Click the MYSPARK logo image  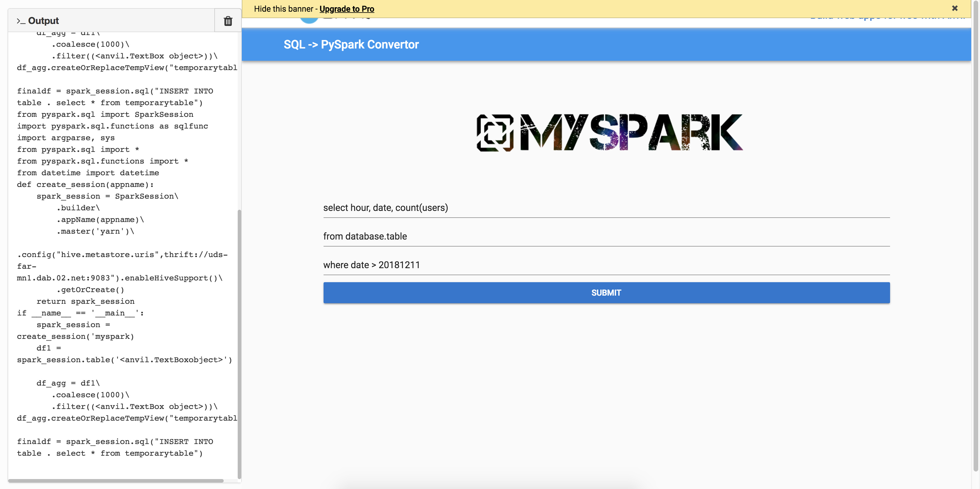609,132
